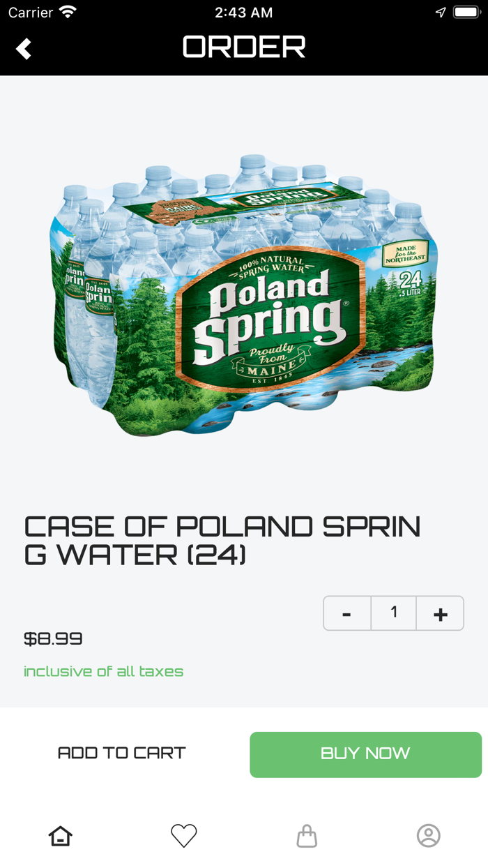Screen dimensions: 488x868
Task: Tap the inclusive of all taxes text
Action: (103, 671)
